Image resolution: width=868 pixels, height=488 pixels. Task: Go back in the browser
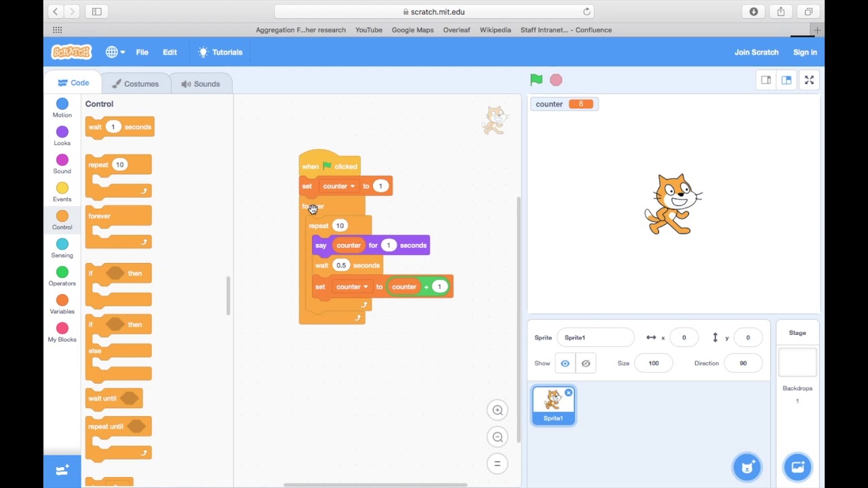pyautogui.click(x=55, y=12)
